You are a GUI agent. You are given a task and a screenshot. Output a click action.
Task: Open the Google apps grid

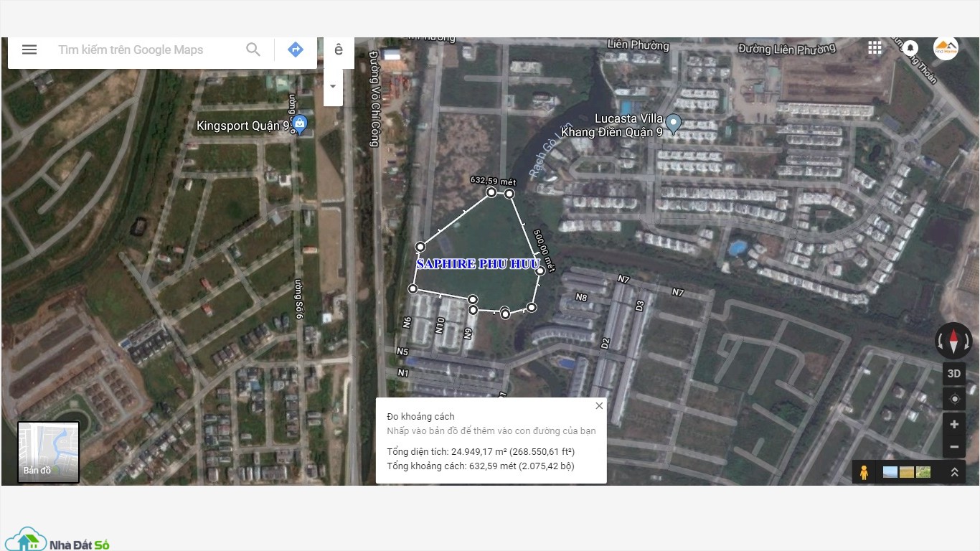point(875,47)
